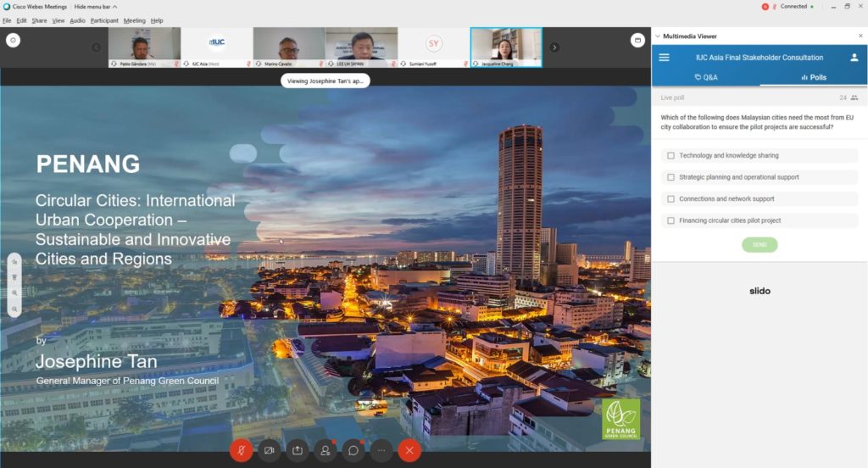This screenshot has width=868, height=468.
Task: Open more options in meeting controls
Action: click(381, 450)
